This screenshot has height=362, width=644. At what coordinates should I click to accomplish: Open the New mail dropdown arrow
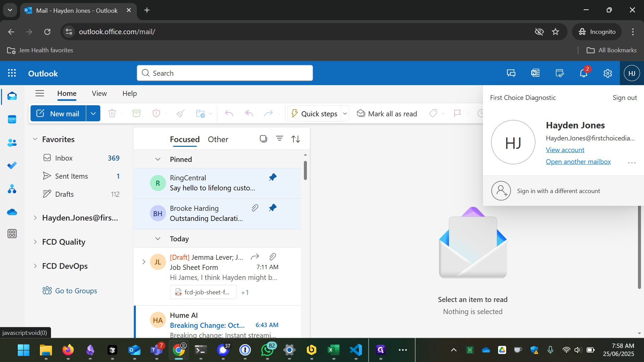tap(93, 114)
